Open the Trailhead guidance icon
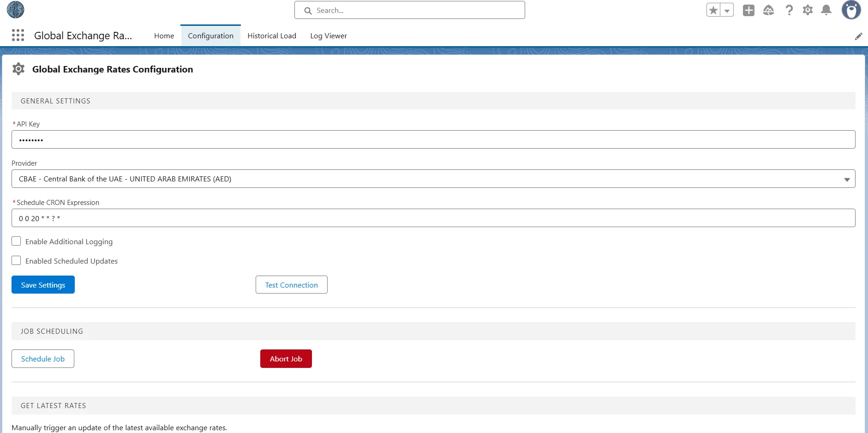868x433 pixels. pos(768,10)
